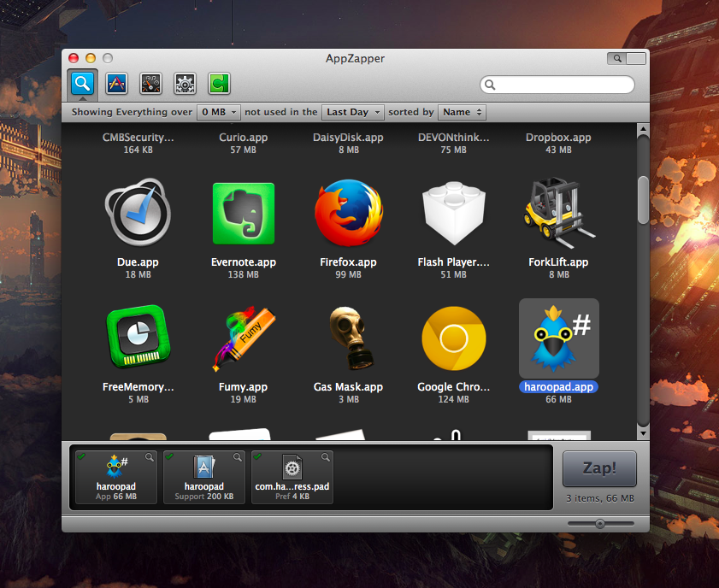The height and width of the screenshot is (588, 719).
Task: Click the magnifier icon inside search field
Action: click(490, 85)
